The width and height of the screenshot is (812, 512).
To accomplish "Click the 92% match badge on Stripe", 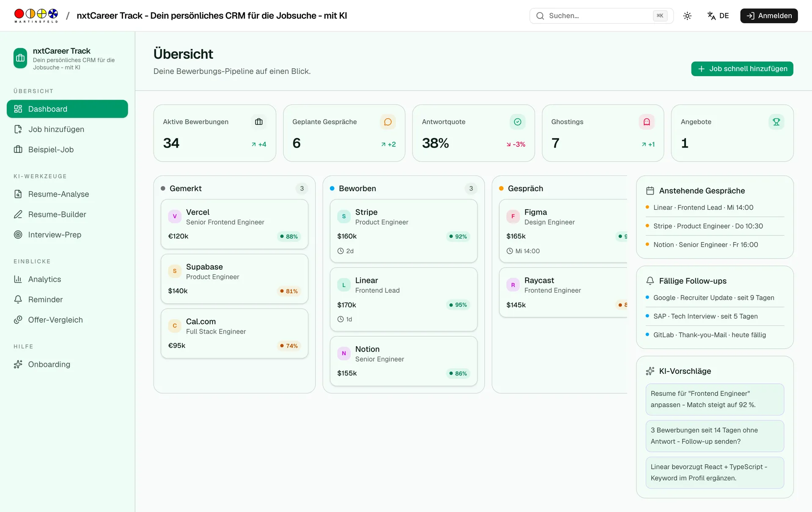I will (458, 236).
